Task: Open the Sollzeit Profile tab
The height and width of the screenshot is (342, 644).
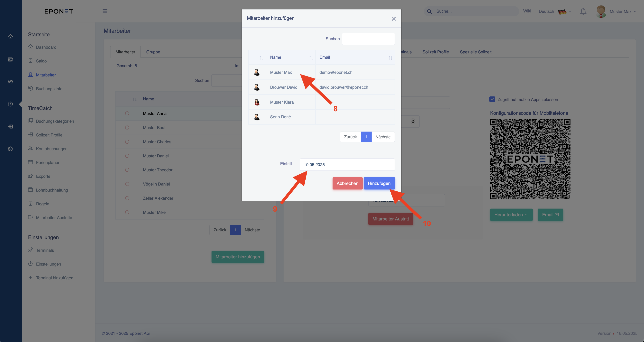Action: (x=435, y=52)
